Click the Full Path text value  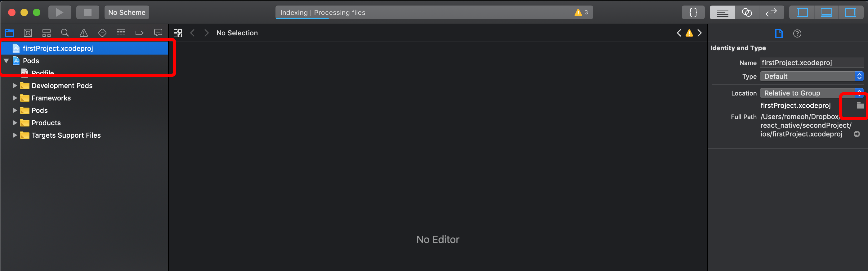[806, 125]
